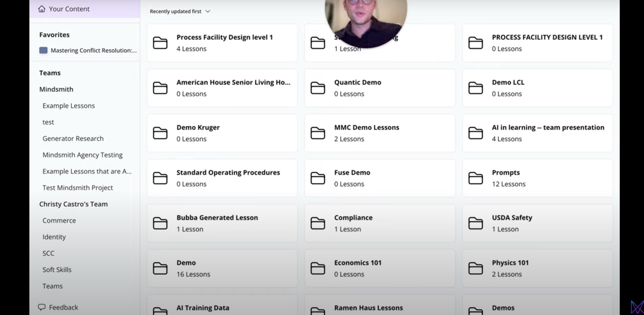The width and height of the screenshot is (644, 315).
Task: Click the blue swatch beside Mastering Conflict Resolution
Action: click(43, 50)
